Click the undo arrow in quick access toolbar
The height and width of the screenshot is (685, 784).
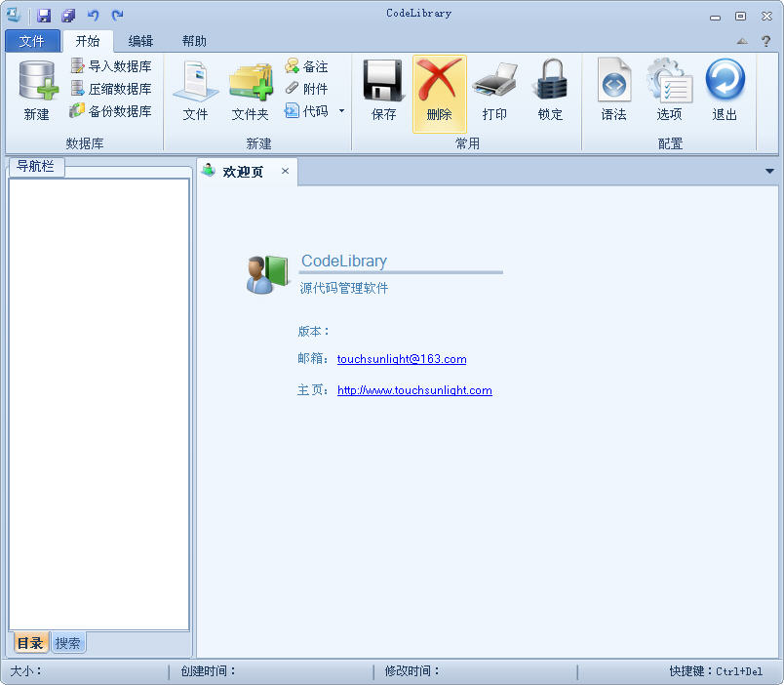[92, 13]
